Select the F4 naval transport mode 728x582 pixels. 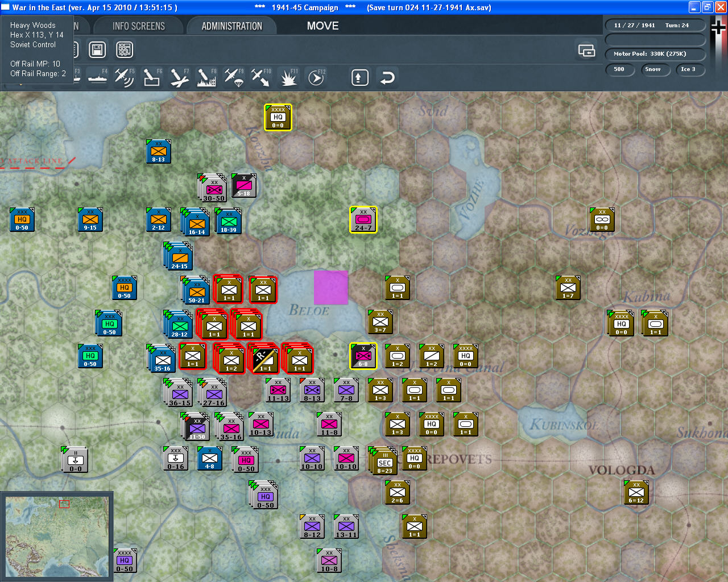97,77
